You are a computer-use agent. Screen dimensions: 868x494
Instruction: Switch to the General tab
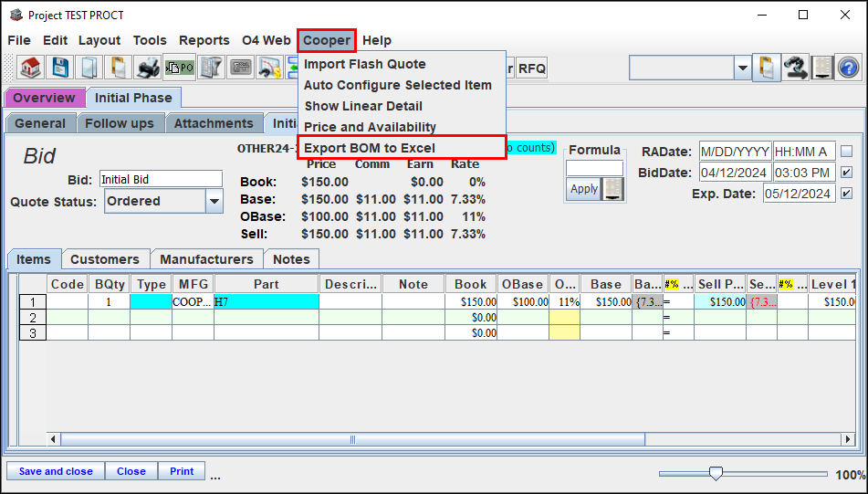coord(40,123)
